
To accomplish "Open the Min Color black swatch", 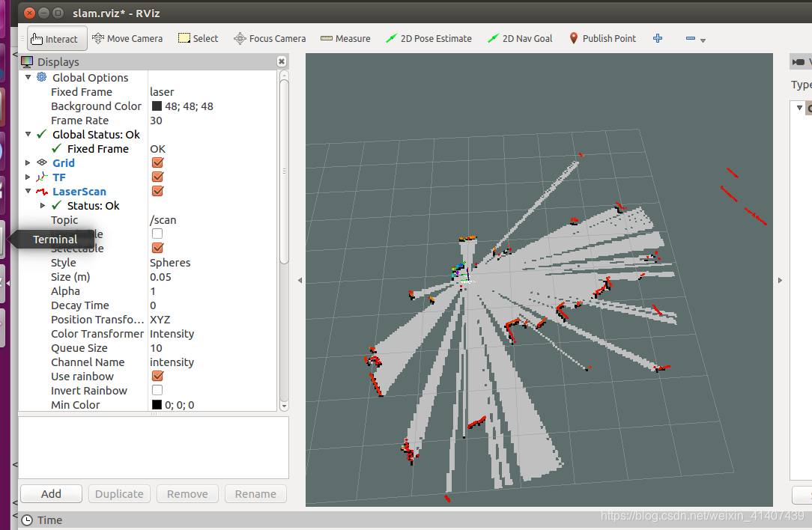I will [x=157, y=405].
